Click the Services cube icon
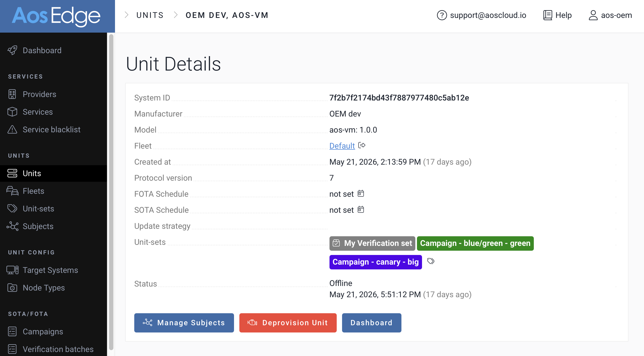644x356 pixels. (x=12, y=112)
